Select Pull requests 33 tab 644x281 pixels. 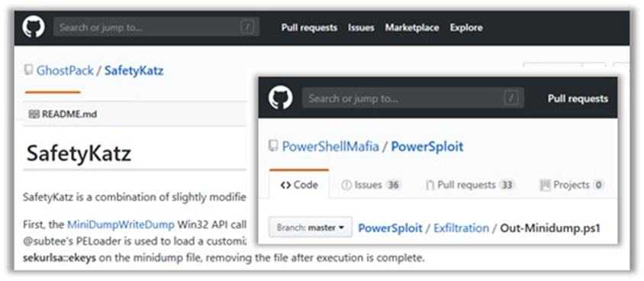pos(470,186)
